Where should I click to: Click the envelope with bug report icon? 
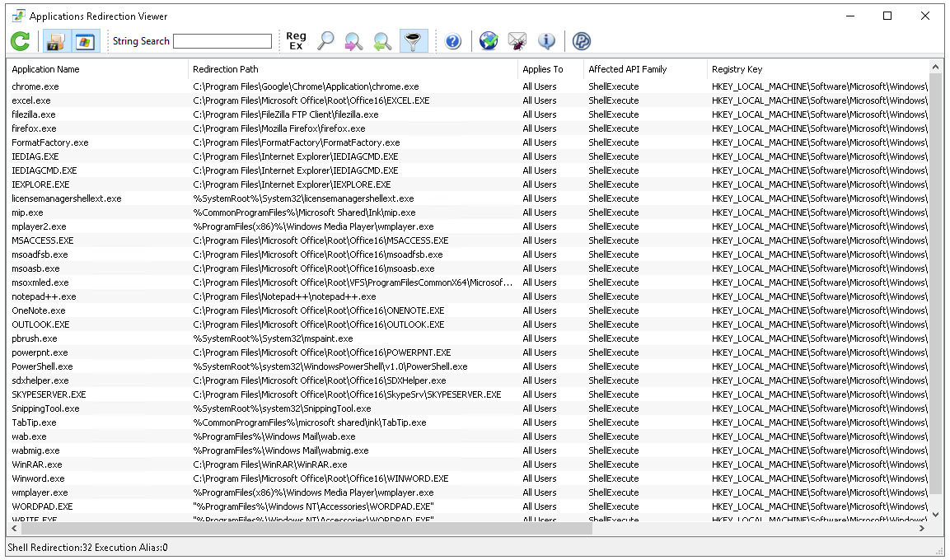pos(517,41)
